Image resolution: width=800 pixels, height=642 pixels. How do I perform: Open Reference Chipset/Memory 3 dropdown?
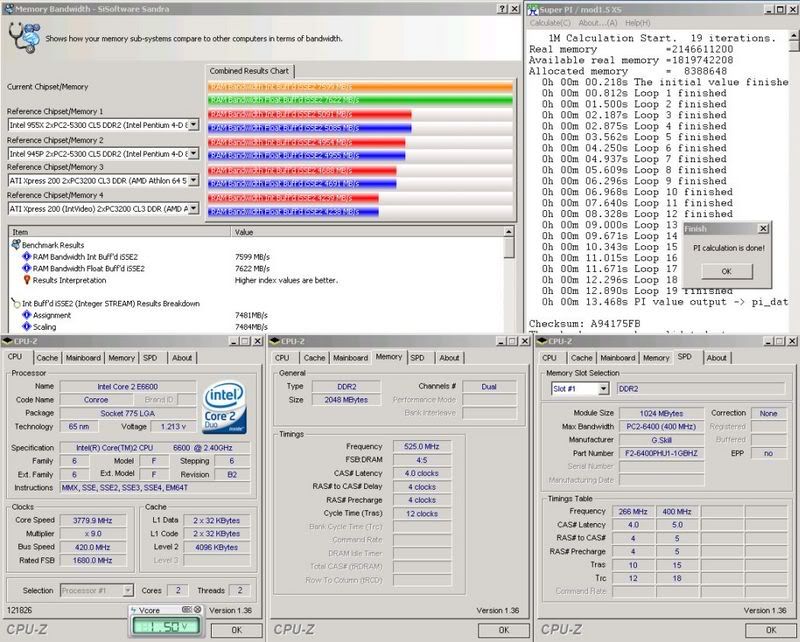pos(193,180)
